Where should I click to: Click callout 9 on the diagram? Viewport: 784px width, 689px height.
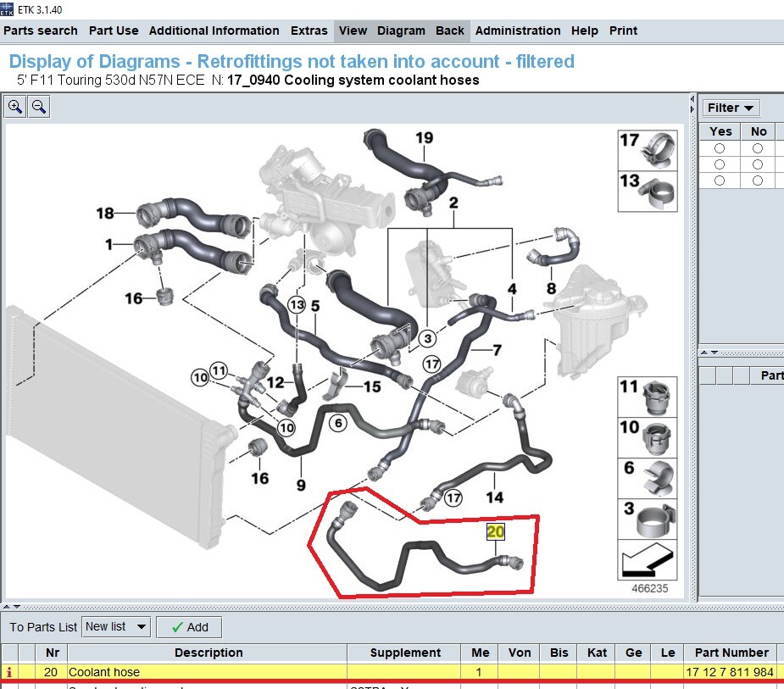[301, 485]
